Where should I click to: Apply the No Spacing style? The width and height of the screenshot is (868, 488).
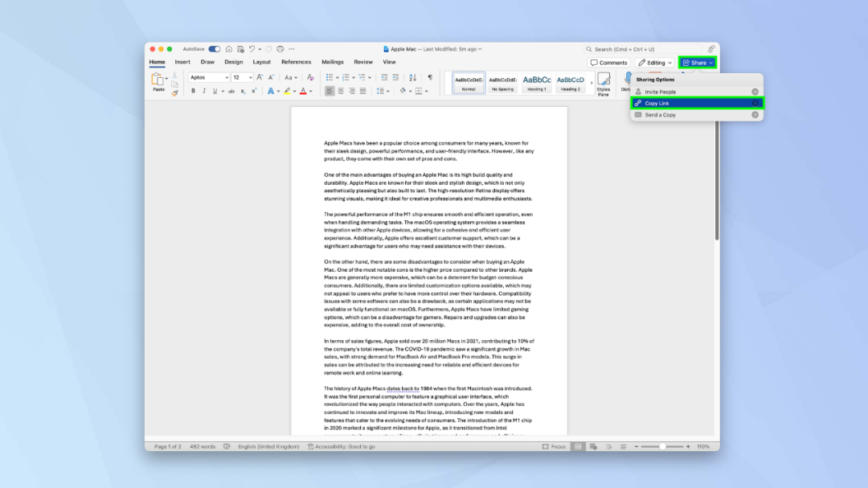pyautogui.click(x=502, y=83)
